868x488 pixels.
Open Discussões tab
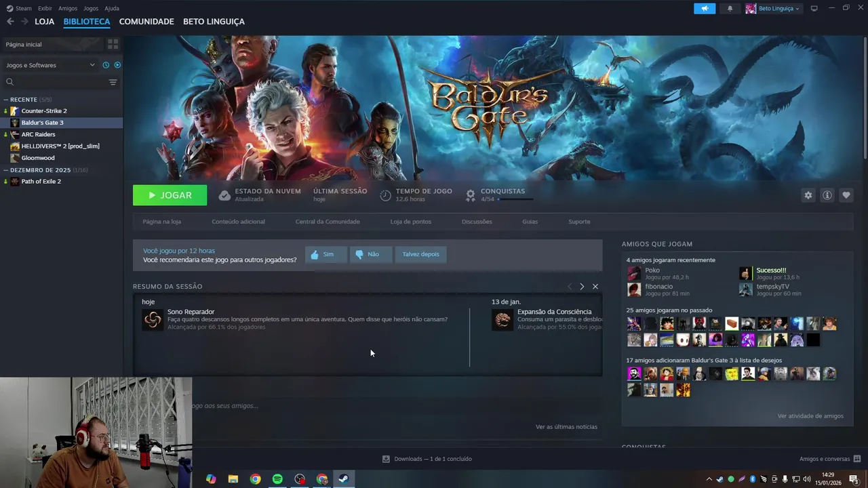point(477,222)
